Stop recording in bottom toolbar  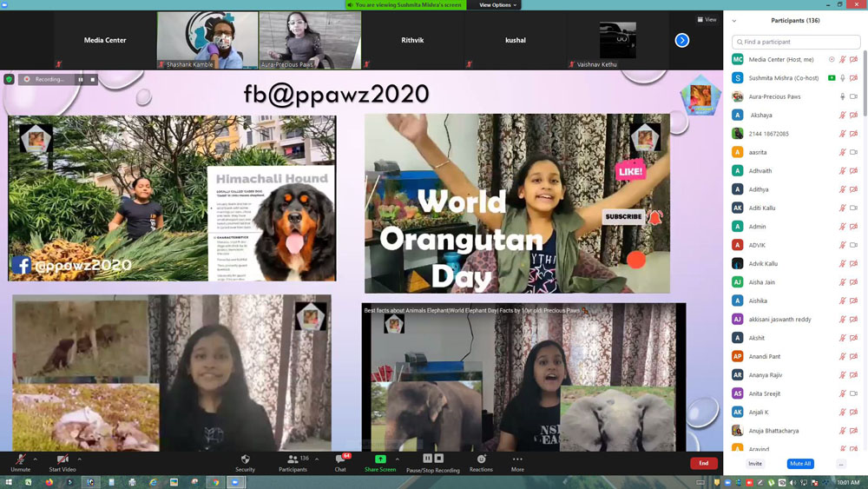point(439,458)
